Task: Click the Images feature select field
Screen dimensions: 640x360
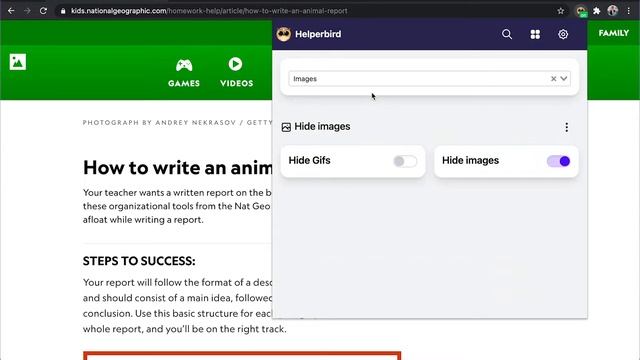Action: point(429,79)
